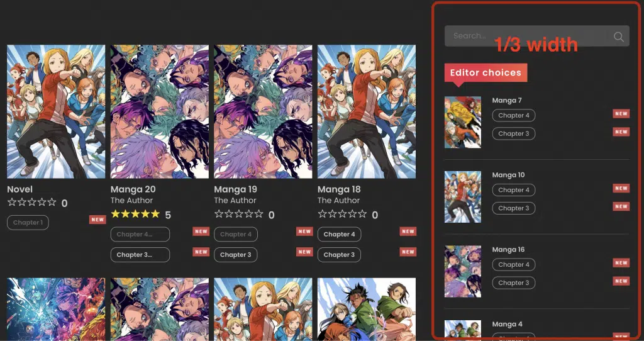Open the Manga 19 cover image
This screenshot has width=644, height=341.
(x=263, y=111)
